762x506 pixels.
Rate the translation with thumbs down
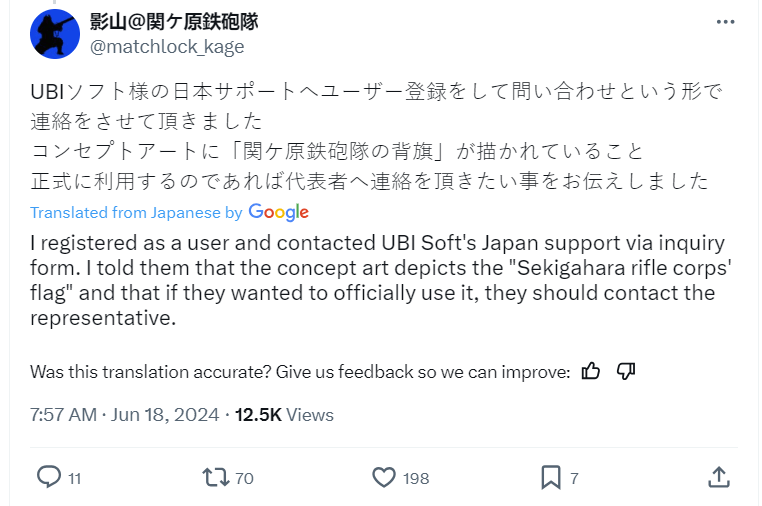[x=626, y=371]
